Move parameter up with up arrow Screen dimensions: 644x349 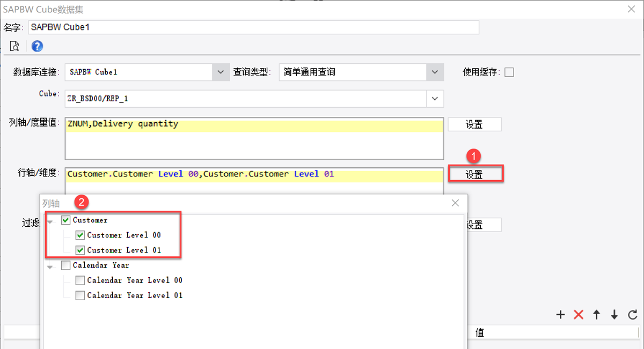click(x=596, y=315)
